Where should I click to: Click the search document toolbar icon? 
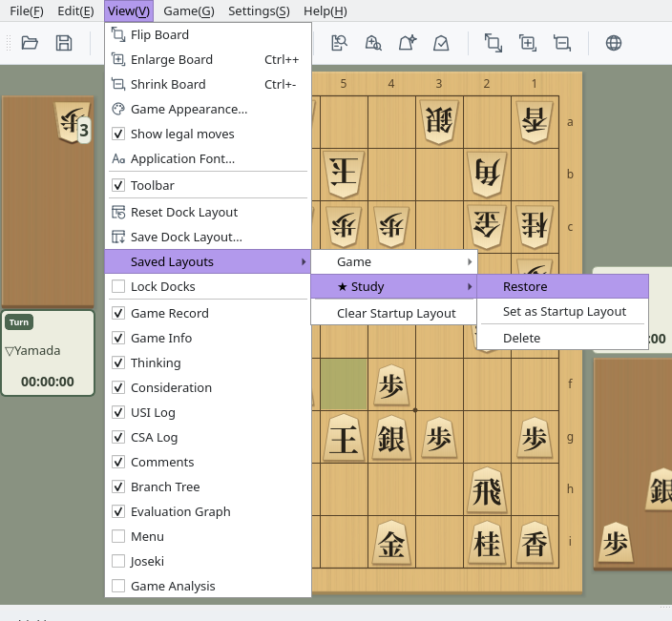coord(339,43)
